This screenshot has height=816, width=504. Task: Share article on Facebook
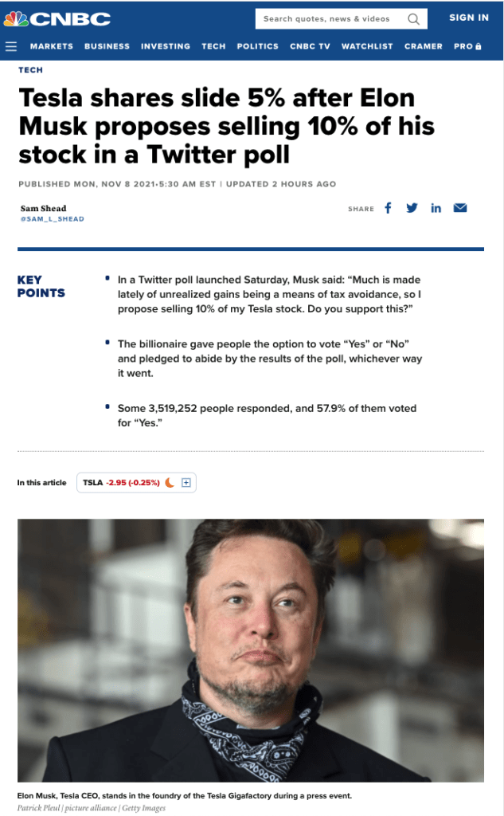(389, 208)
